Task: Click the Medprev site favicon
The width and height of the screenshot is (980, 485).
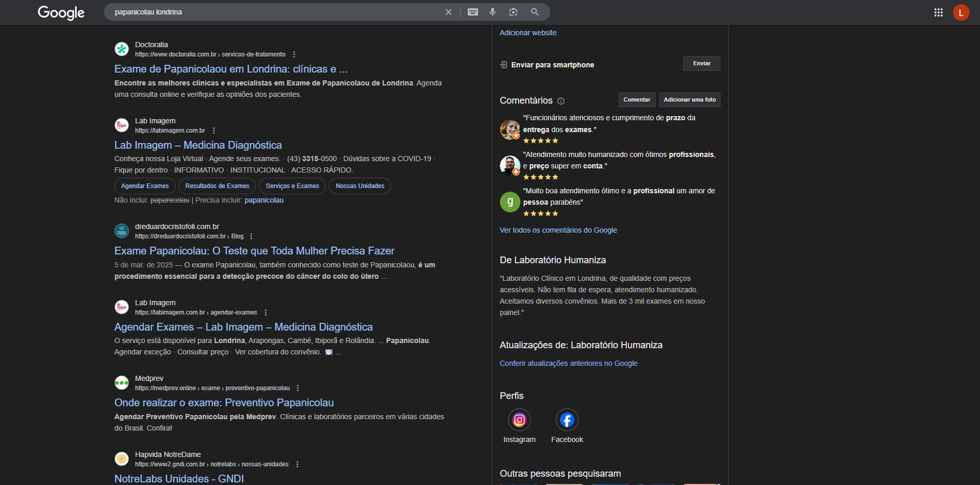Action: point(122,383)
